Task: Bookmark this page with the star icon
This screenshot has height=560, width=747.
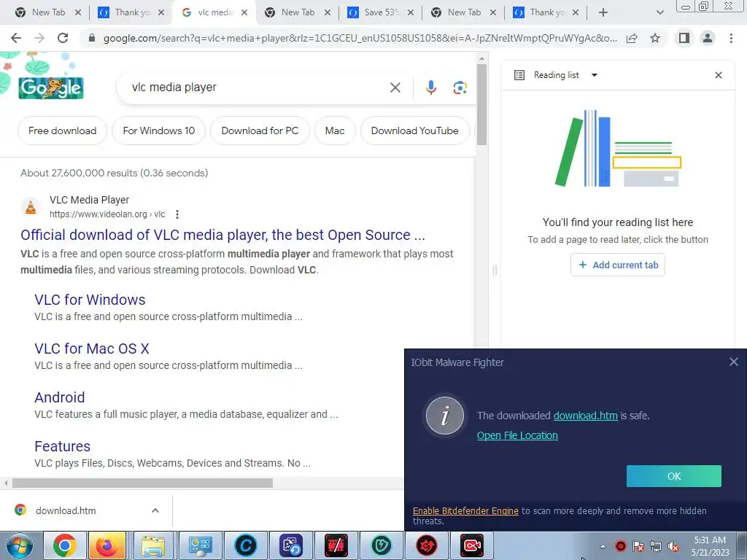Action: tap(655, 38)
